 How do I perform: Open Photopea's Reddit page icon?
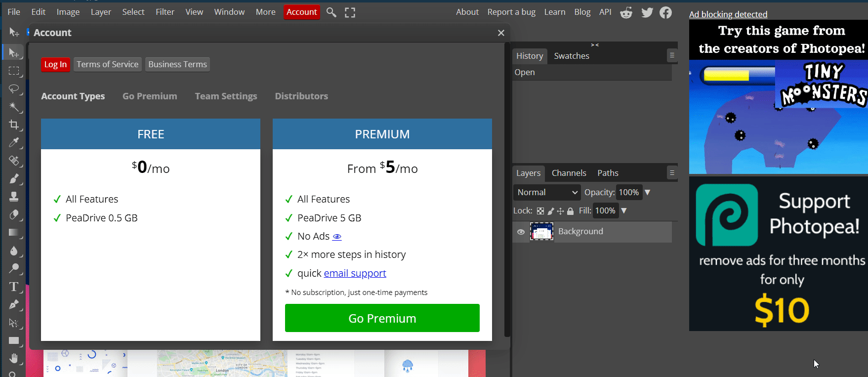coord(626,12)
